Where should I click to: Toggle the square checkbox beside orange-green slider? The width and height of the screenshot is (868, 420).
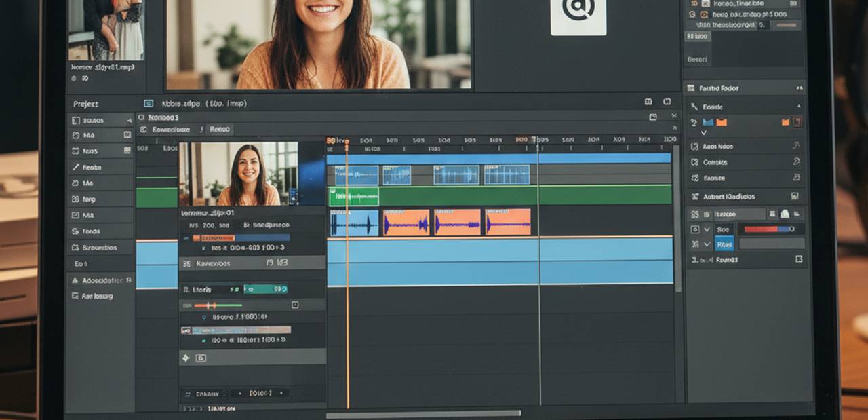(x=295, y=305)
